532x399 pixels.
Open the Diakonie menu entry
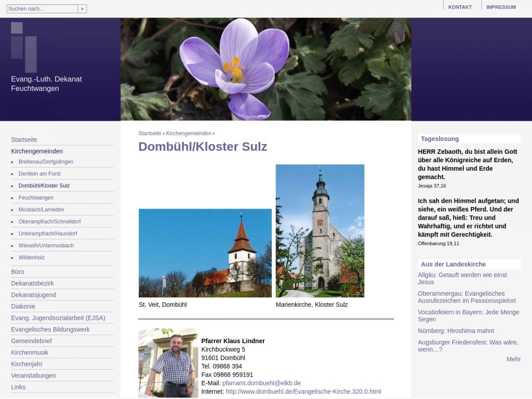(23, 306)
